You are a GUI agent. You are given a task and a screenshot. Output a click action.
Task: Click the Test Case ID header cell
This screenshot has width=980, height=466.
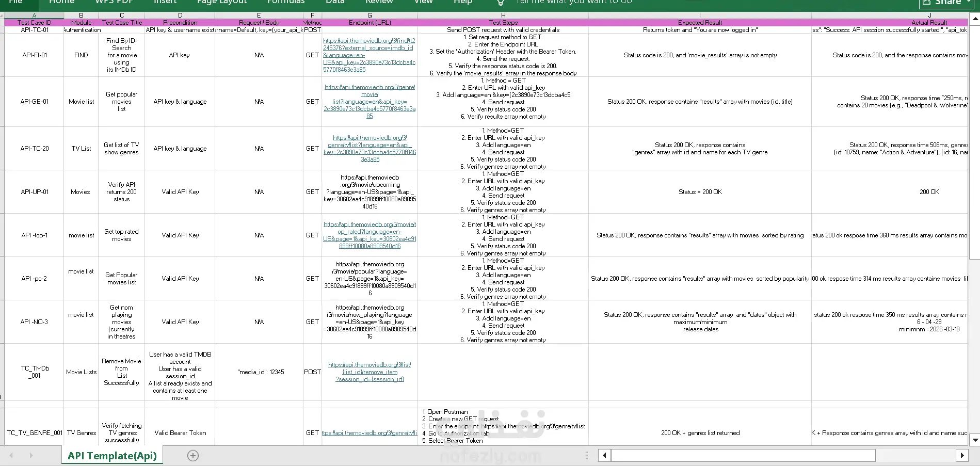coord(34,23)
